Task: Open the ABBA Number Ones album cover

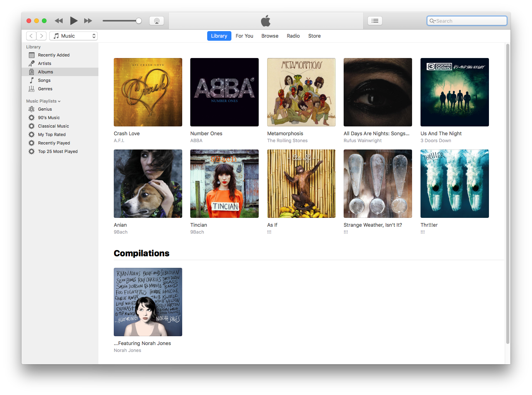Action: point(224,92)
